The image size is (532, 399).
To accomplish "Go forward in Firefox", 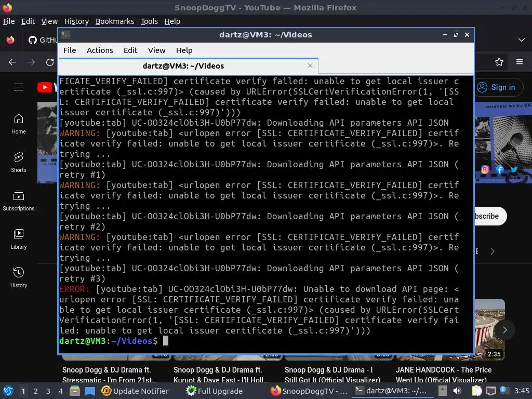I will click(31, 62).
